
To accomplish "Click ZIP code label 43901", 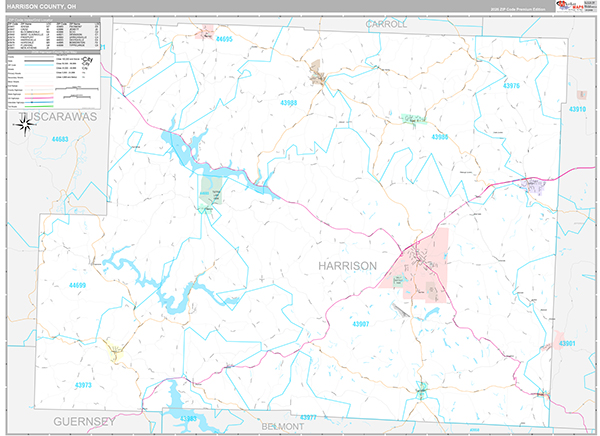I will (567, 343).
